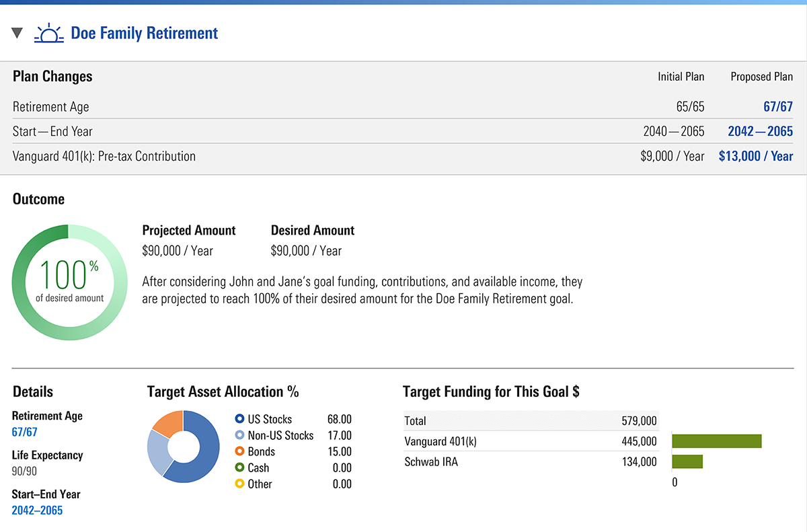Image resolution: width=807 pixels, height=532 pixels.
Task: Click proposed 2042—2065 start-end year
Action: coord(760,131)
